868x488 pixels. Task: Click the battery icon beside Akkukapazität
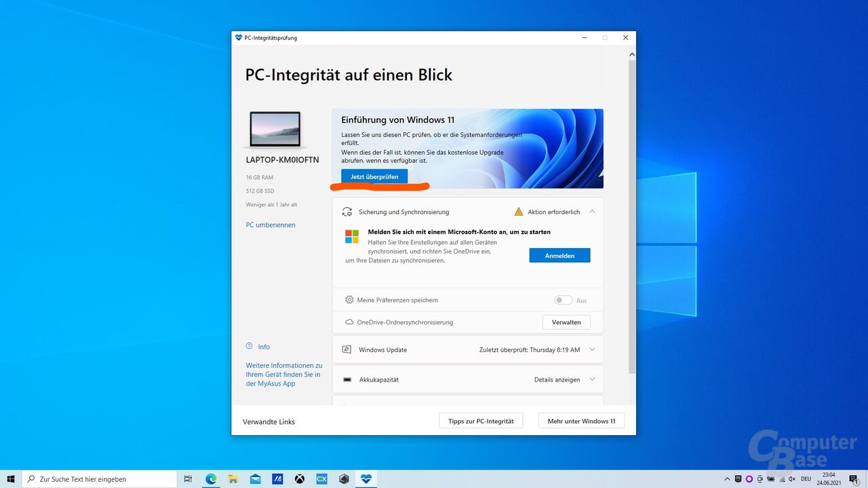point(347,380)
